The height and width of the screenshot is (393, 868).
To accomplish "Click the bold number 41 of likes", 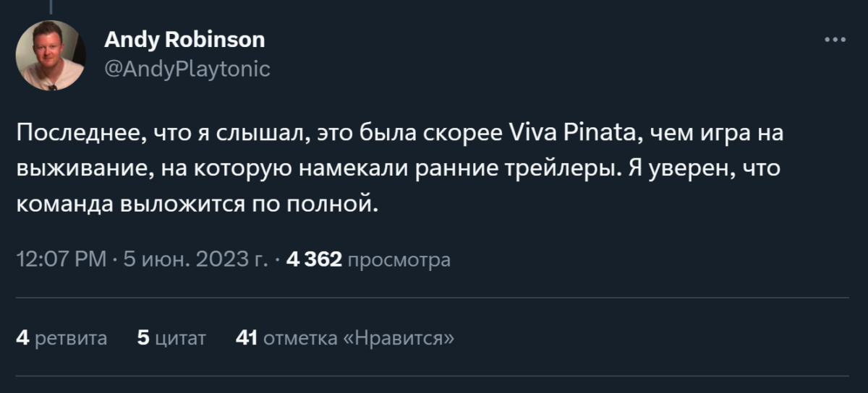I will [247, 337].
